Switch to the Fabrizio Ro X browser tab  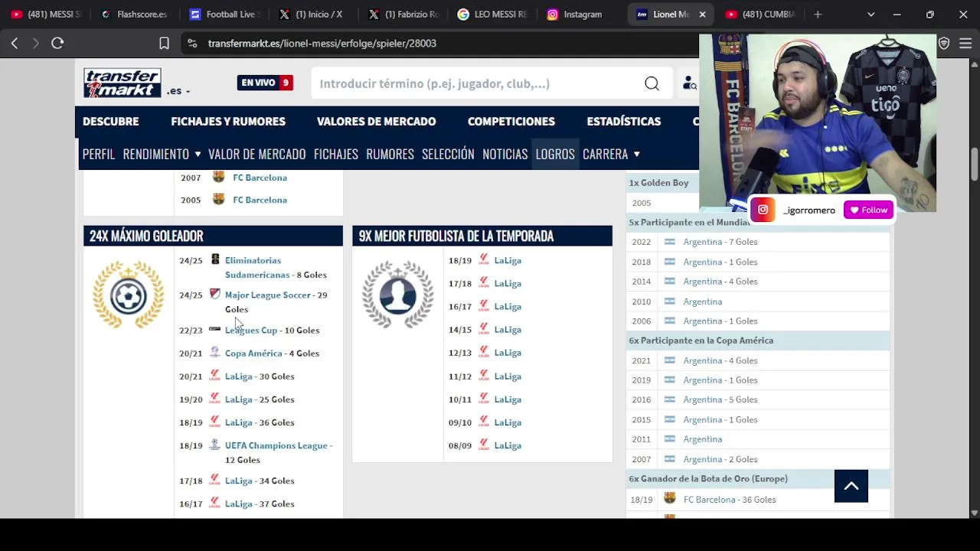point(403,14)
